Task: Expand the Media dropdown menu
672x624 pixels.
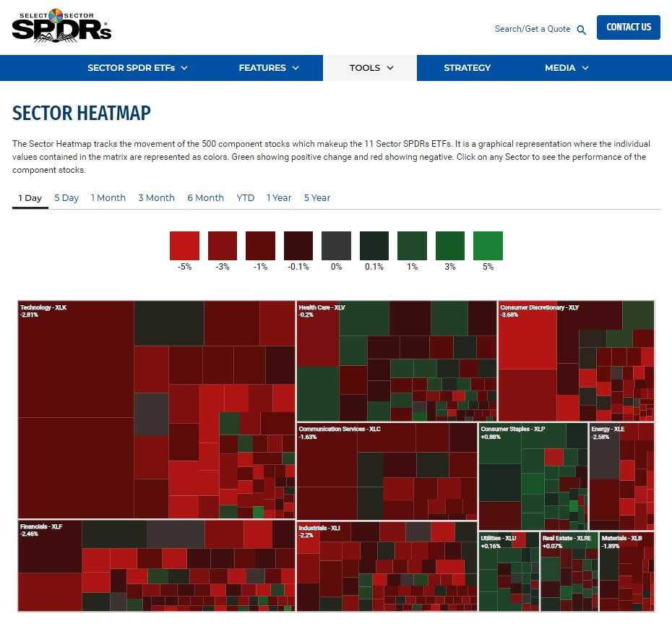Action: [x=567, y=68]
